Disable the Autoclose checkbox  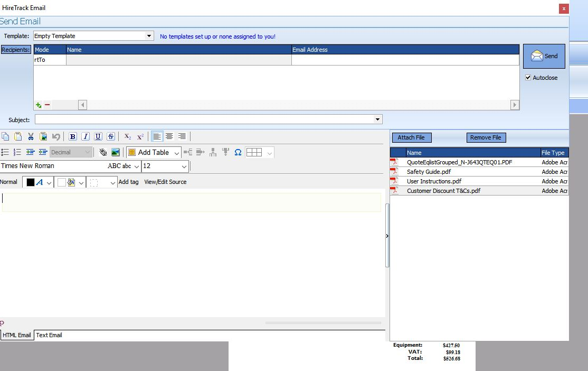pyautogui.click(x=528, y=78)
